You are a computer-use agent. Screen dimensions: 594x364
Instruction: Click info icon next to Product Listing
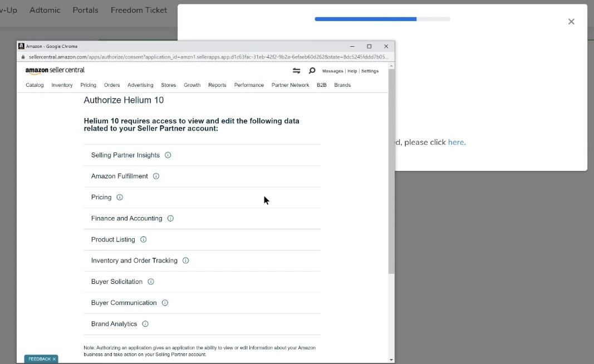click(x=143, y=240)
